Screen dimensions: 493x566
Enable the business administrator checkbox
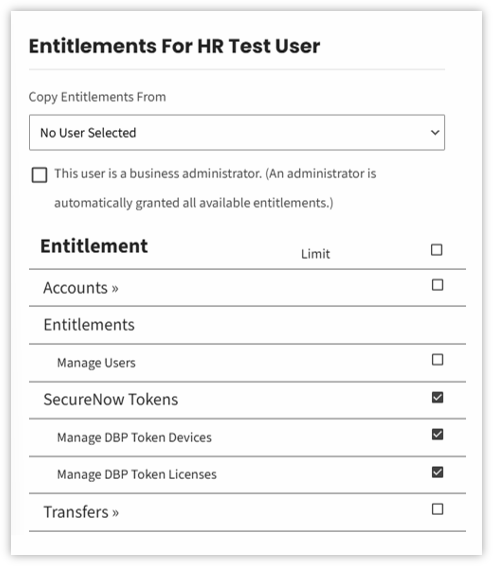pyautogui.click(x=39, y=175)
